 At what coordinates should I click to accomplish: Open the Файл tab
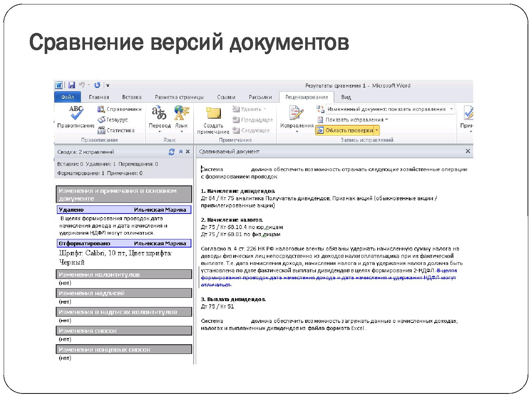coord(68,97)
